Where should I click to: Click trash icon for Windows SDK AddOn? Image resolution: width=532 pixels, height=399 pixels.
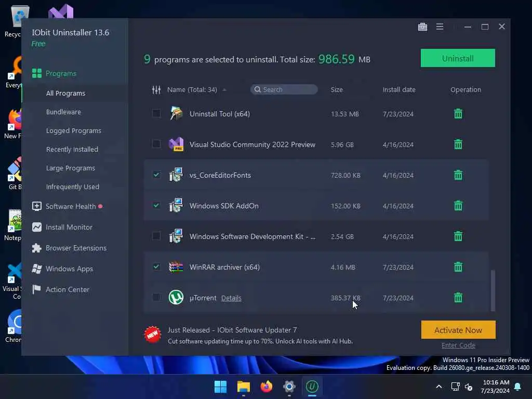tap(458, 206)
